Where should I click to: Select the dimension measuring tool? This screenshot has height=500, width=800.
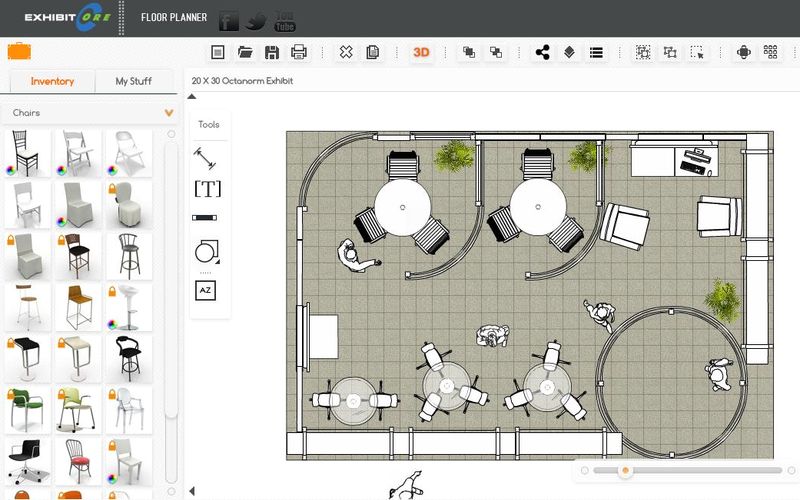[205, 158]
